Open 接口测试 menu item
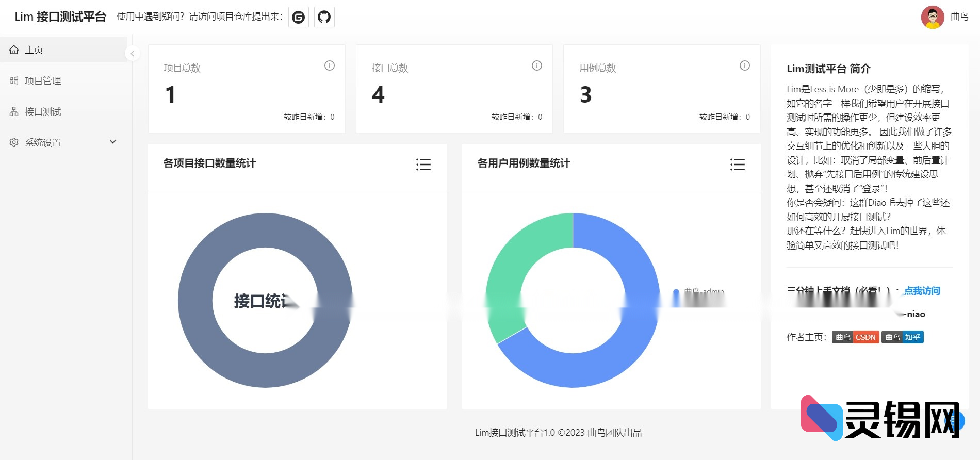 pos(63,111)
